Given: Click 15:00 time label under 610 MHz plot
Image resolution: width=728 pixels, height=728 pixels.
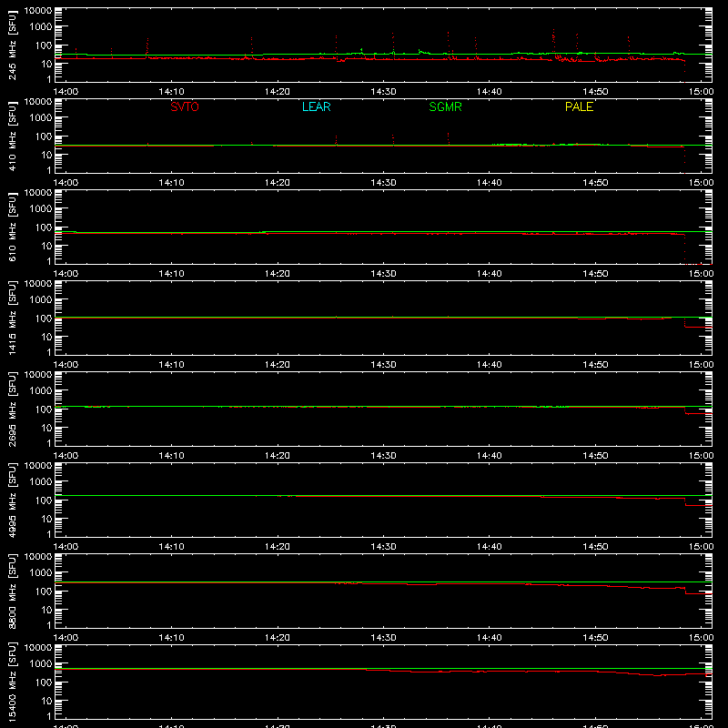Looking at the screenshot, I should tap(701, 274).
